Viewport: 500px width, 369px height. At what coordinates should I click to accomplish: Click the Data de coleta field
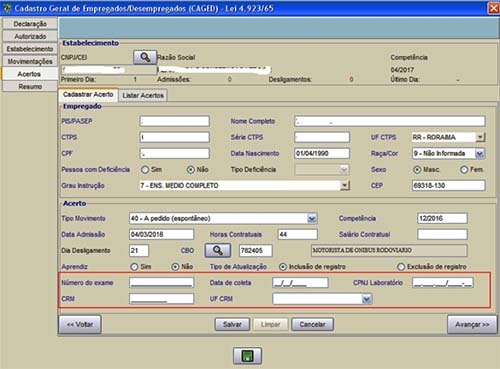click(300, 283)
